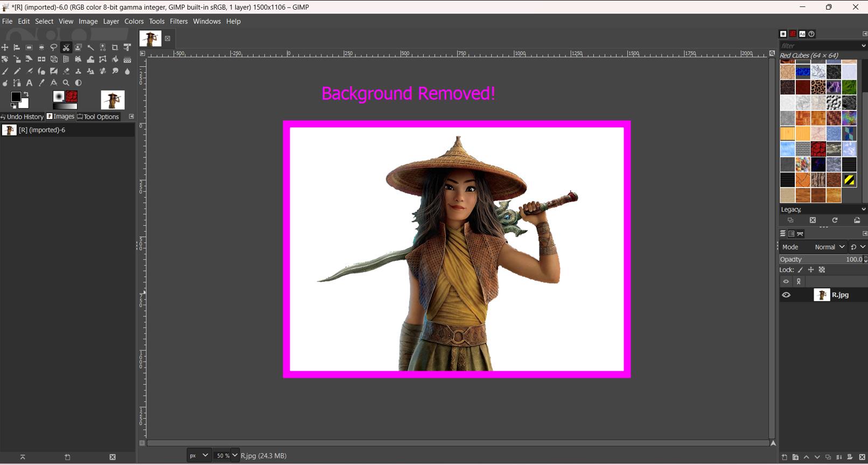
Task: Select the Warp Transform tool
Action: (x=90, y=59)
